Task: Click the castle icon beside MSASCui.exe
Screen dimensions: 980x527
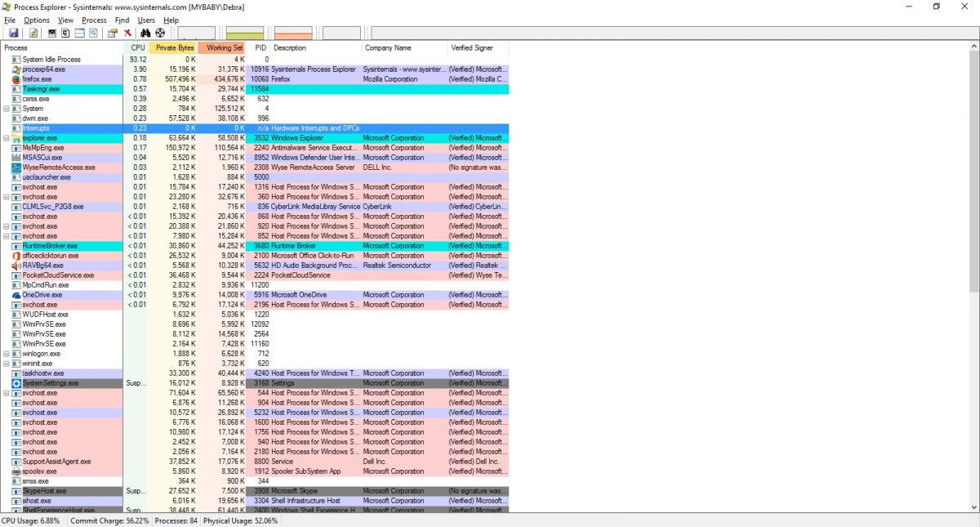Action: tap(16, 158)
